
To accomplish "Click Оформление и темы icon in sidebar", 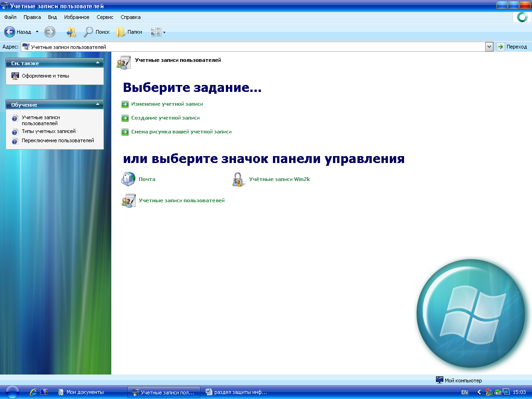I will click(x=15, y=76).
